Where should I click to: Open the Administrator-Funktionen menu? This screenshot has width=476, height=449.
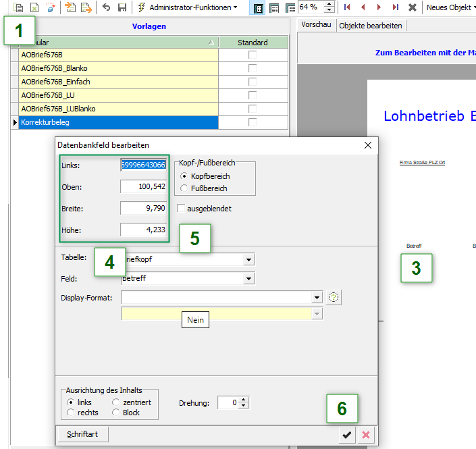click(187, 7)
